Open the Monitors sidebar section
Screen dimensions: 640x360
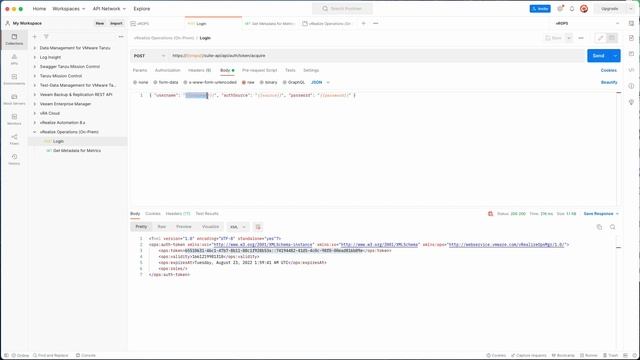click(x=14, y=119)
